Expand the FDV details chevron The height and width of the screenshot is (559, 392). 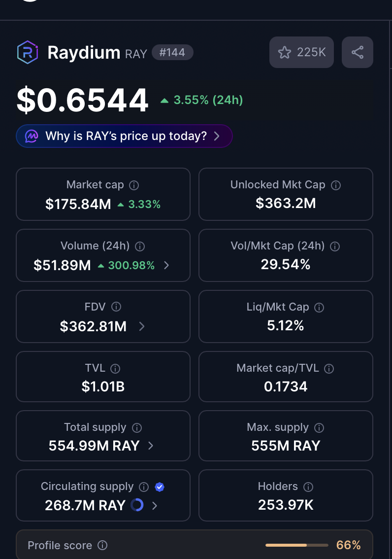[141, 326]
